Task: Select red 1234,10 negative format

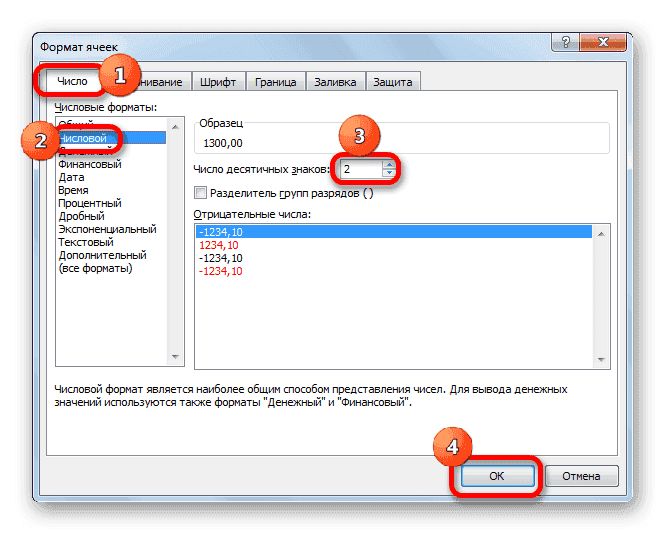Action: tap(394, 245)
